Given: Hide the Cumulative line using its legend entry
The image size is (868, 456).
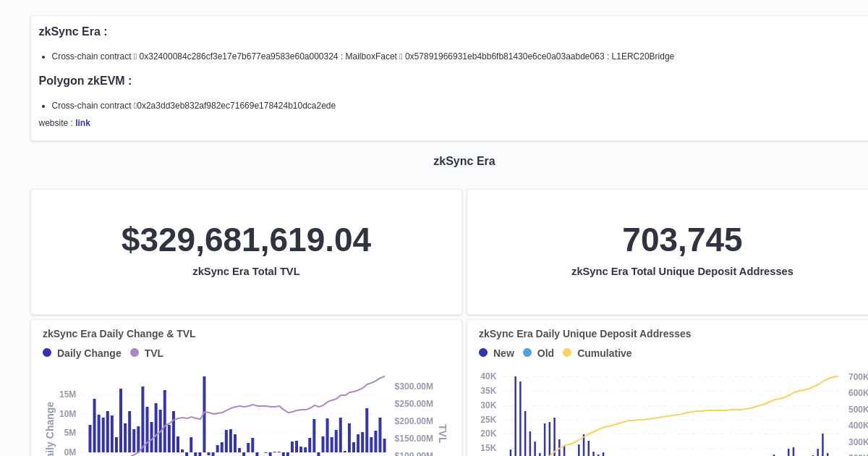Looking at the screenshot, I should tap(604, 353).
